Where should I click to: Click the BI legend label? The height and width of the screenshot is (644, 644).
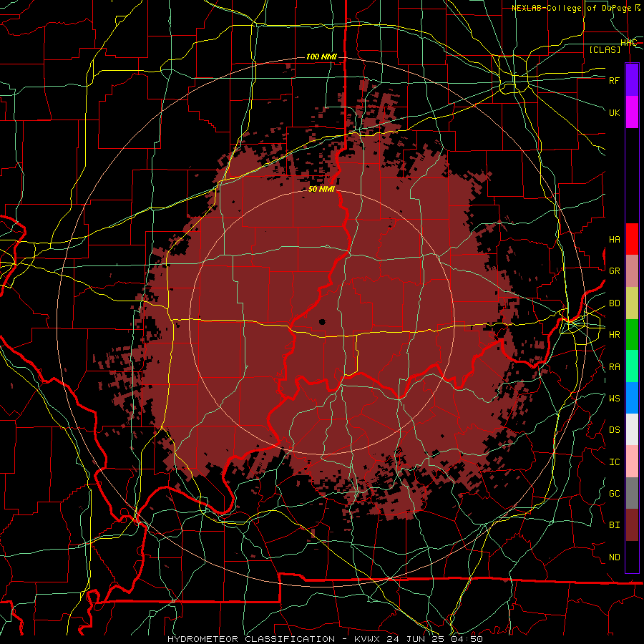(x=614, y=525)
